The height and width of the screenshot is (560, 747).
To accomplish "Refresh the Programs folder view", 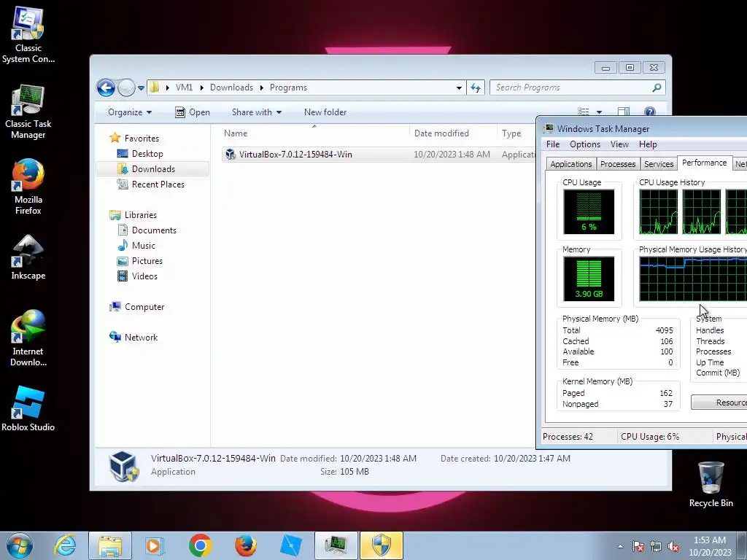I will pos(476,87).
